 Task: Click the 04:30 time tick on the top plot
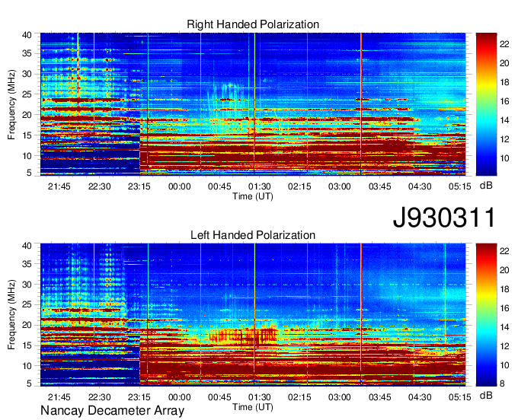pos(420,186)
